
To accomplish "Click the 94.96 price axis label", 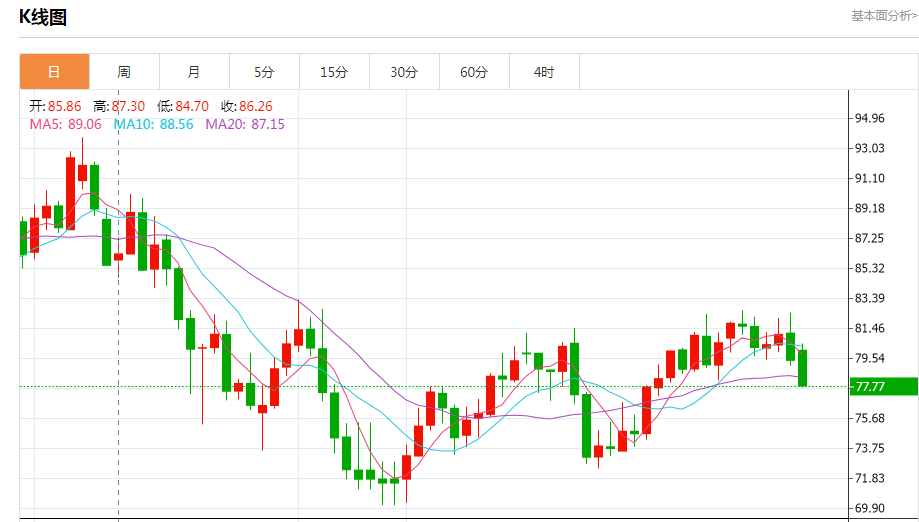I will coord(870,118).
